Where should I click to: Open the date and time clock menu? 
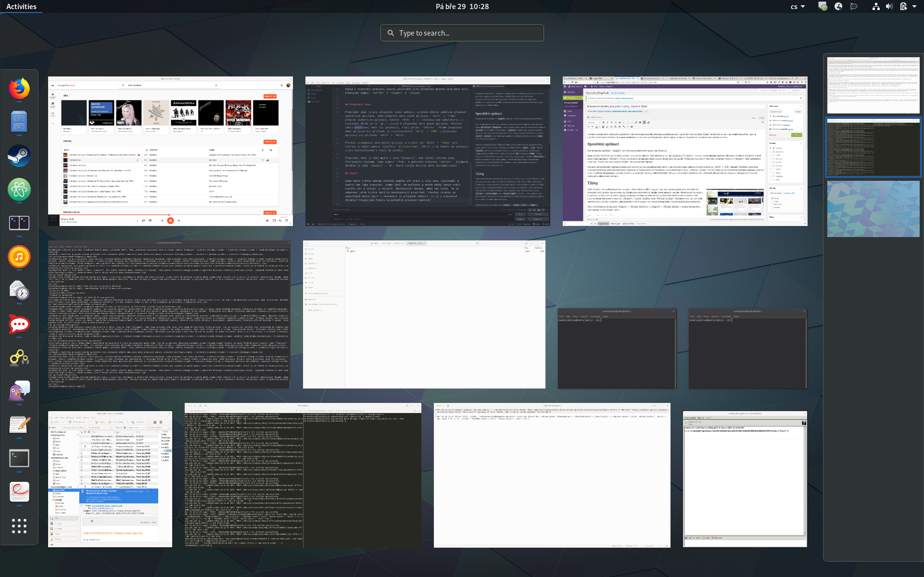pos(462,6)
